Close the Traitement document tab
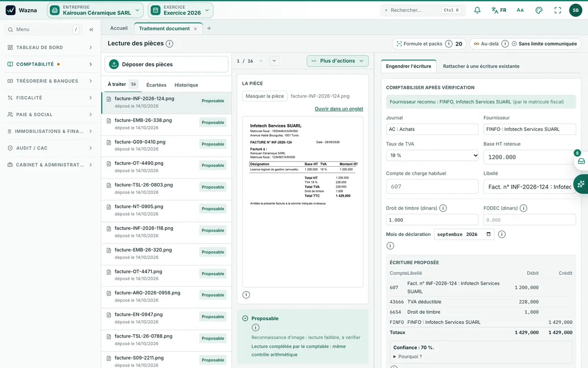This screenshot has height=368, width=588. pyautogui.click(x=195, y=29)
